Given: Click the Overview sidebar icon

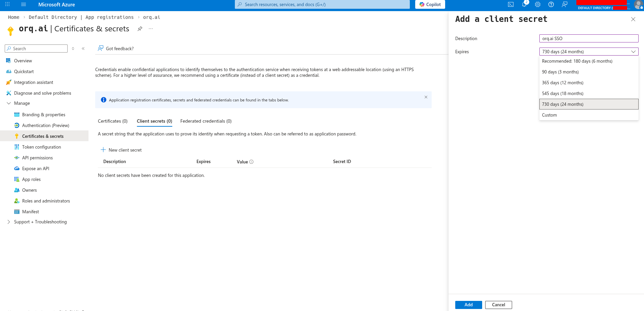Looking at the screenshot, I should click(8, 61).
